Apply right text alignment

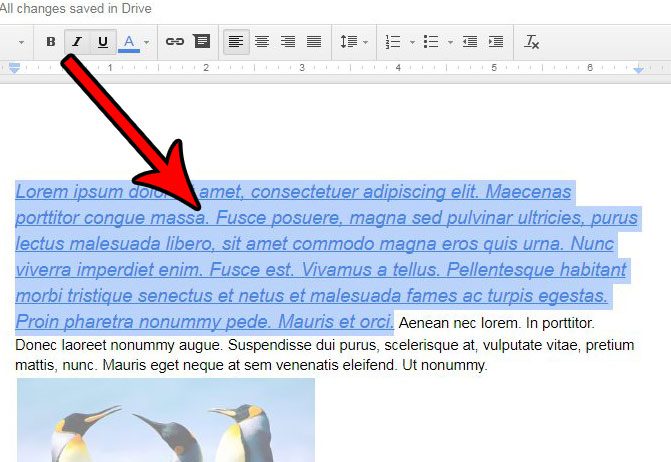(288, 42)
